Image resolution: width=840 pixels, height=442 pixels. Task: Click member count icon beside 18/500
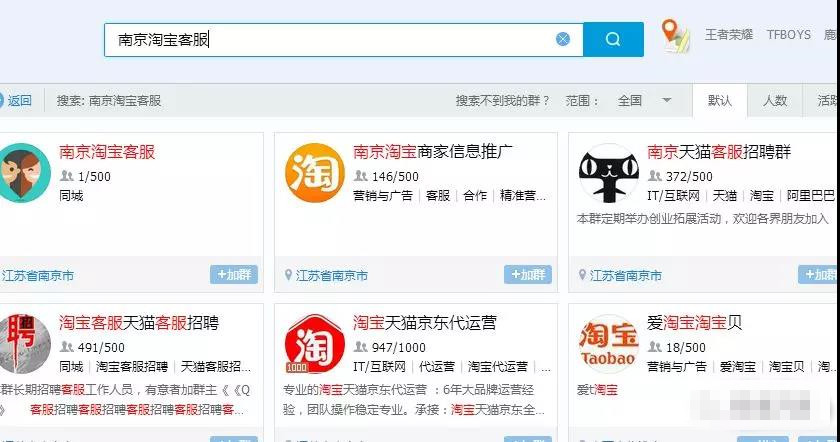pos(655,347)
